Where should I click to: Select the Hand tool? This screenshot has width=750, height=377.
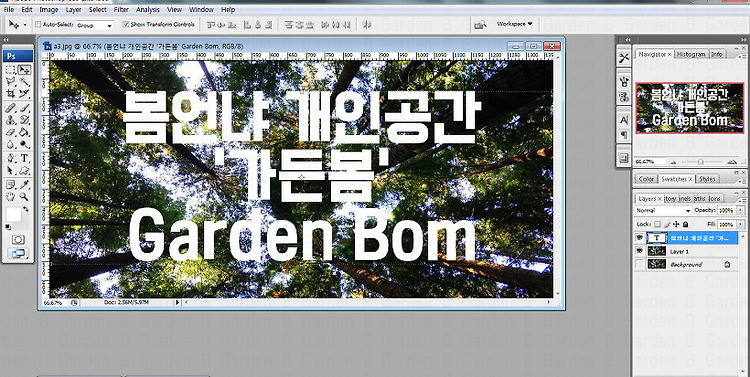click(x=11, y=196)
